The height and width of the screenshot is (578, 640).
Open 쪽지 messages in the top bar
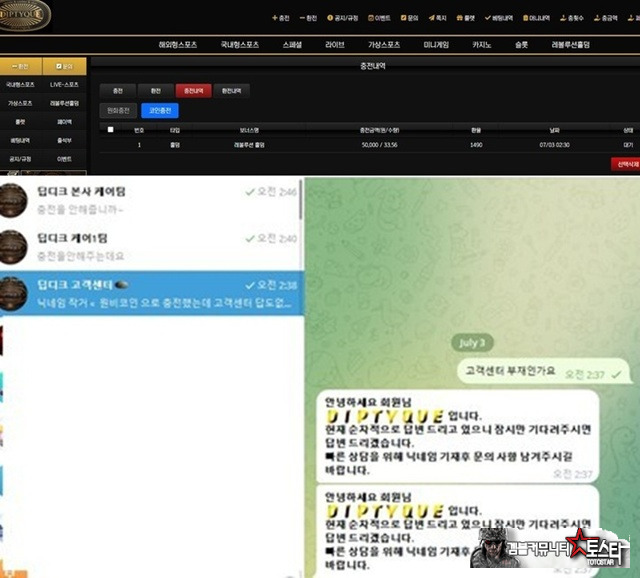point(438,18)
